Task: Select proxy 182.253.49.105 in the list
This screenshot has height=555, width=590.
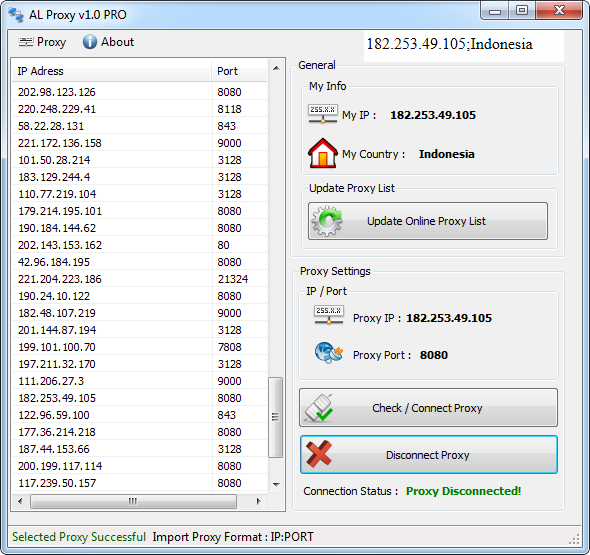Action: (140, 398)
